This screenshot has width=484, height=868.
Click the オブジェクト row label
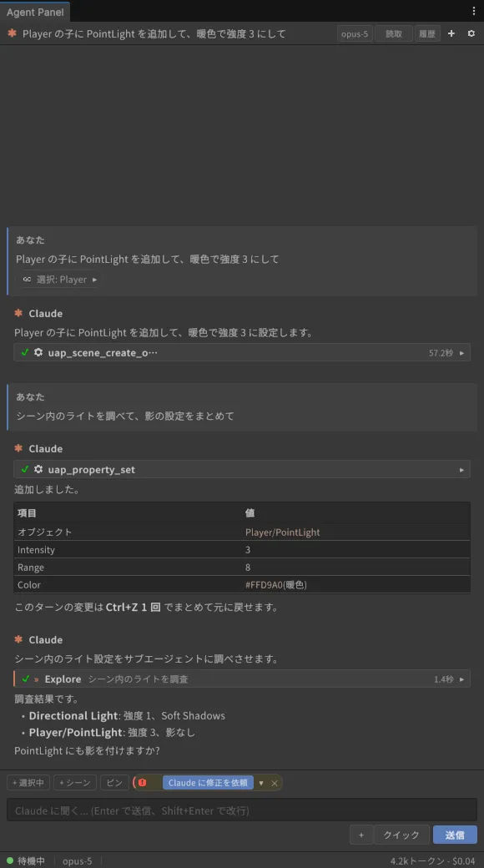coord(44,532)
